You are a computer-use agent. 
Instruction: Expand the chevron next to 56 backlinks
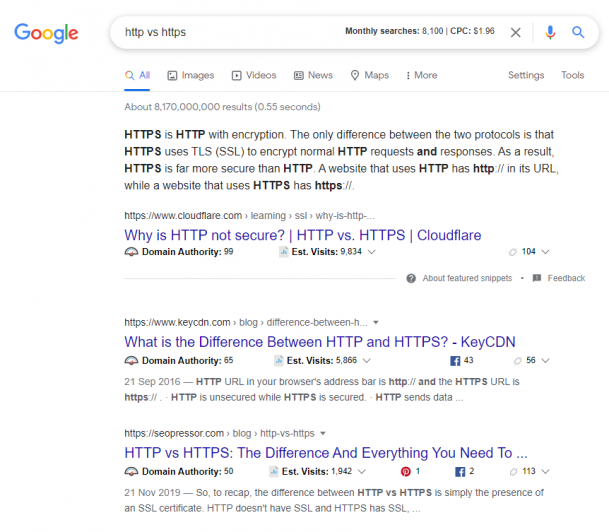coord(545,361)
